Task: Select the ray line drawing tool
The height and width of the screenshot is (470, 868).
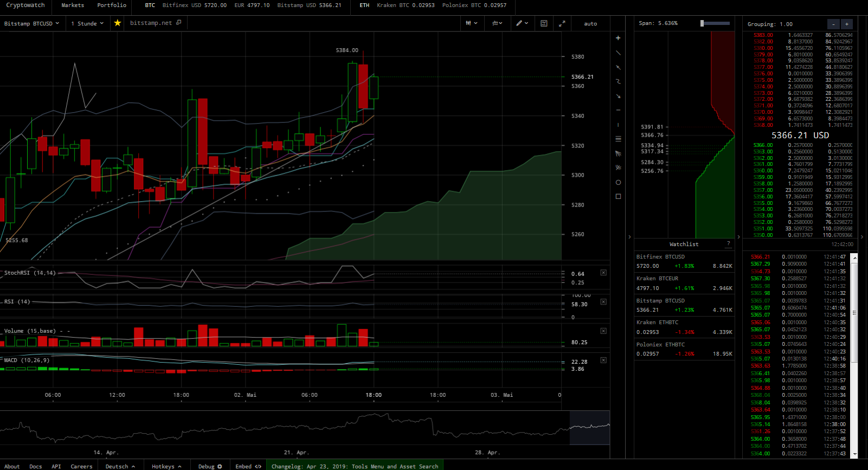Action: (x=618, y=67)
